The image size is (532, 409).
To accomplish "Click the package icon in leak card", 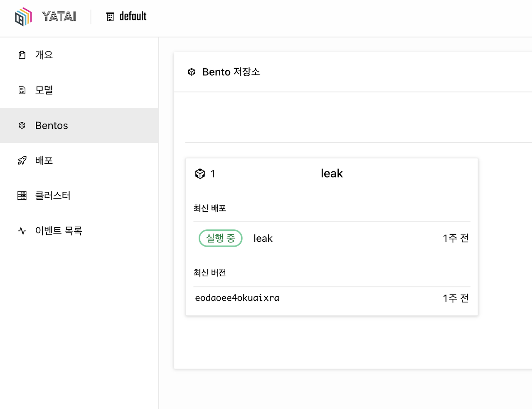I will click(x=200, y=174).
